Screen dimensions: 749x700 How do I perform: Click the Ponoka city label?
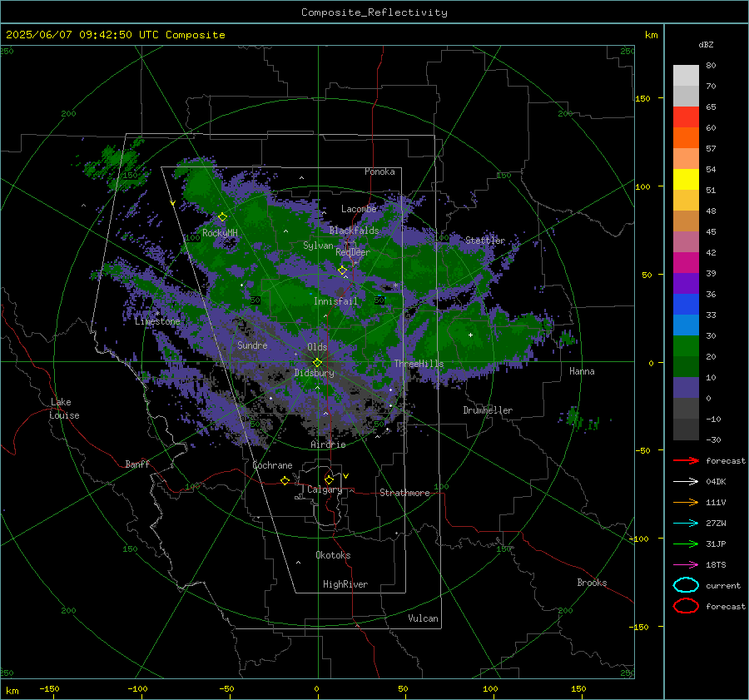point(379,171)
